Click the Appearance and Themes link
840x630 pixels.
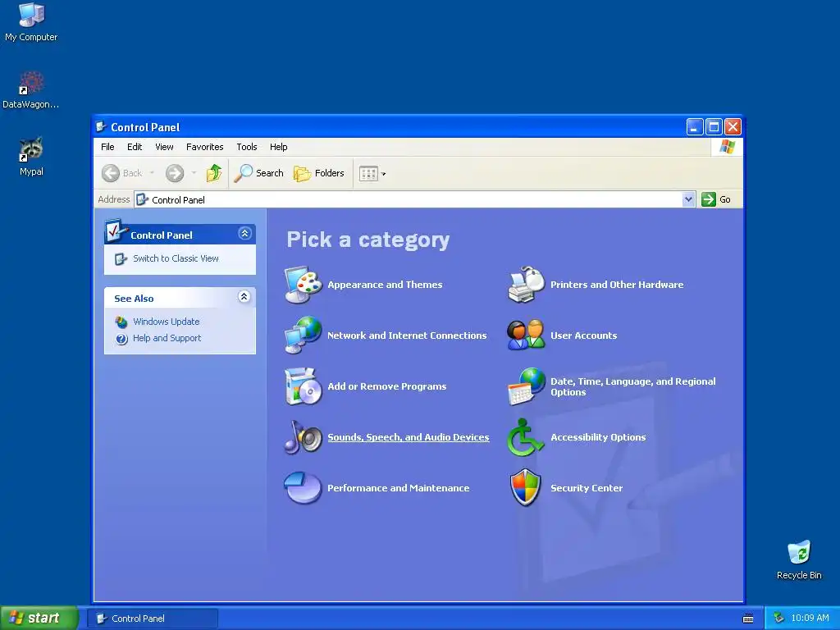pos(386,285)
